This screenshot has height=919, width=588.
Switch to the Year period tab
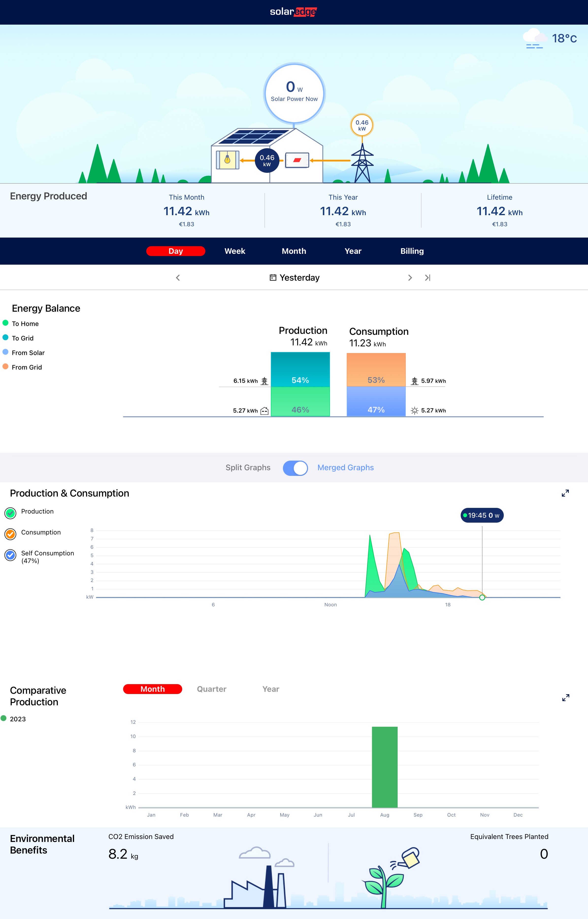point(353,251)
